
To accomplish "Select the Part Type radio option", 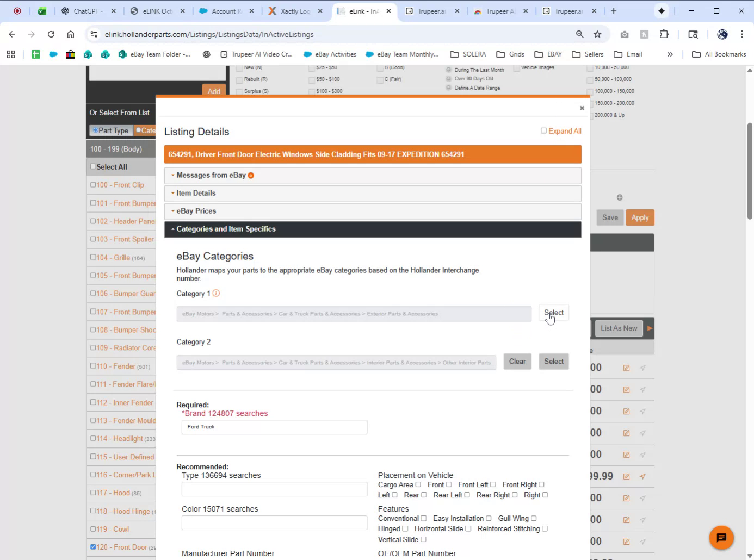I will tap(95, 130).
